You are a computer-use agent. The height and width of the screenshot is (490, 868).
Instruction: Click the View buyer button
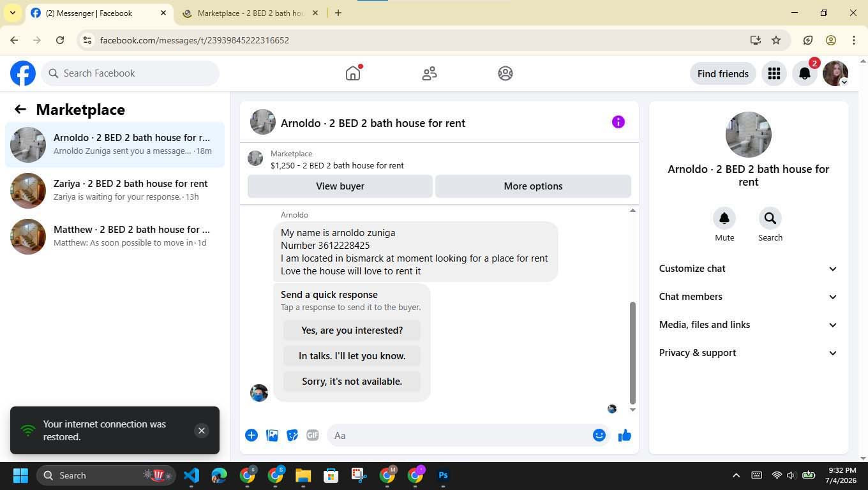point(340,186)
